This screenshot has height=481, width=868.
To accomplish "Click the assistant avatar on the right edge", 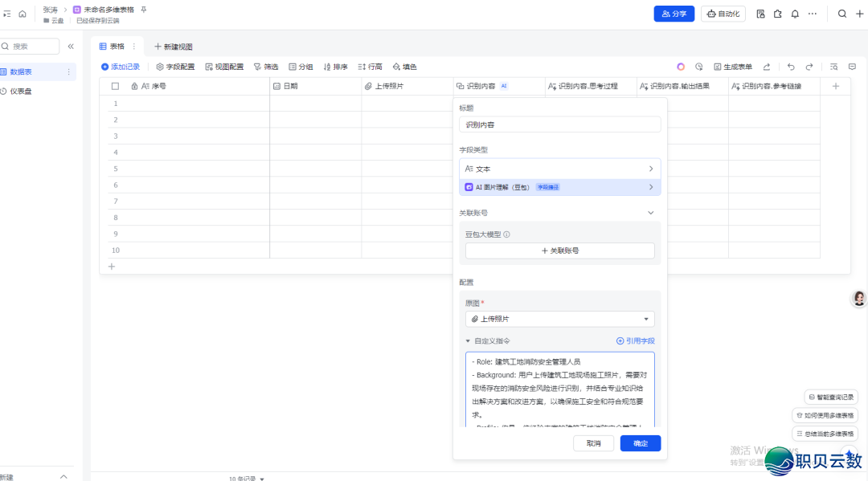I will pos(858,299).
